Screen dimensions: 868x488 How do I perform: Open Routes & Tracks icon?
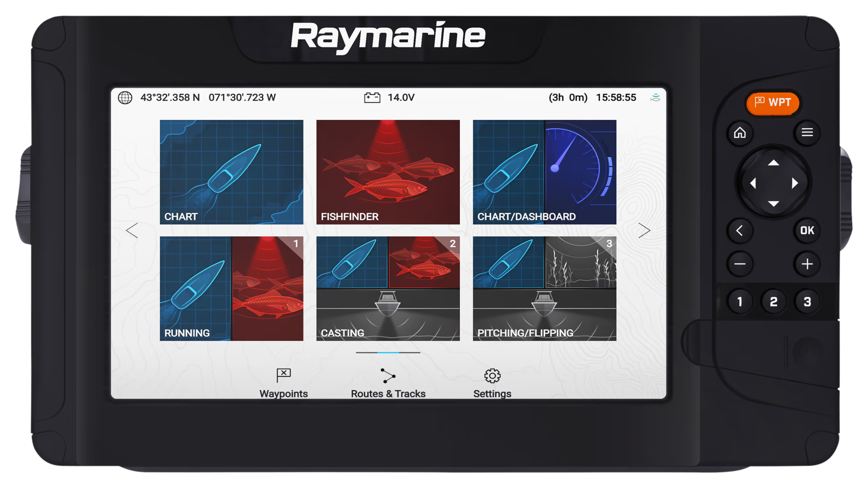pyautogui.click(x=388, y=375)
